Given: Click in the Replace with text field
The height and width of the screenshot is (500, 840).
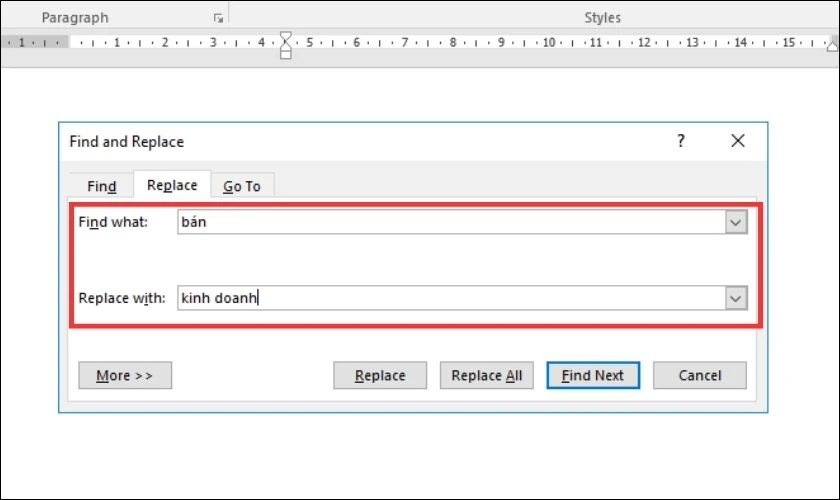Looking at the screenshot, I should click(452, 298).
